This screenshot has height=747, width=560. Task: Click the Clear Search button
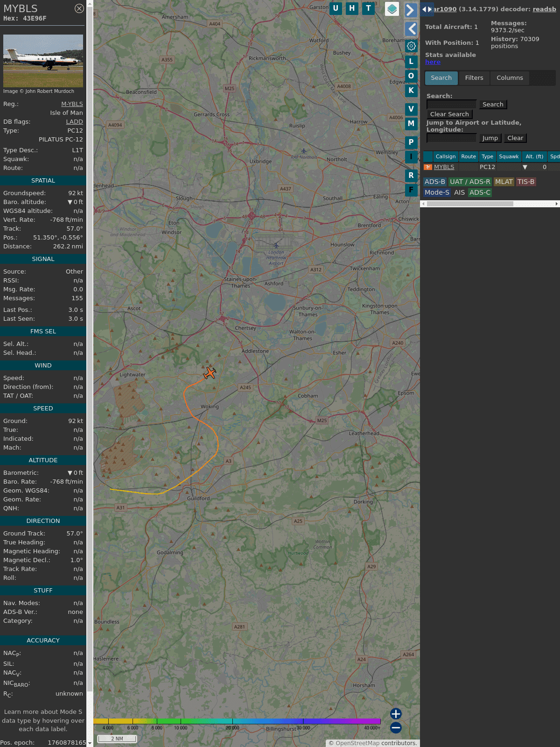[449, 114]
